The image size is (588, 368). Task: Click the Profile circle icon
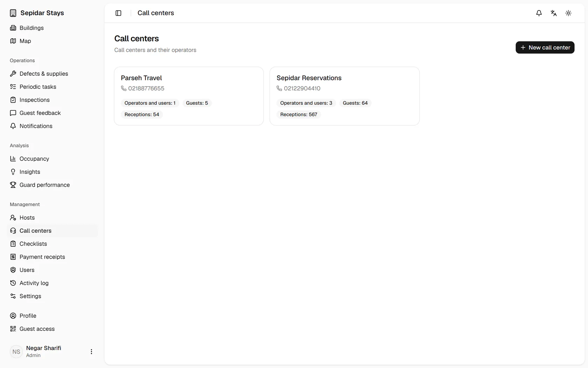point(13,316)
